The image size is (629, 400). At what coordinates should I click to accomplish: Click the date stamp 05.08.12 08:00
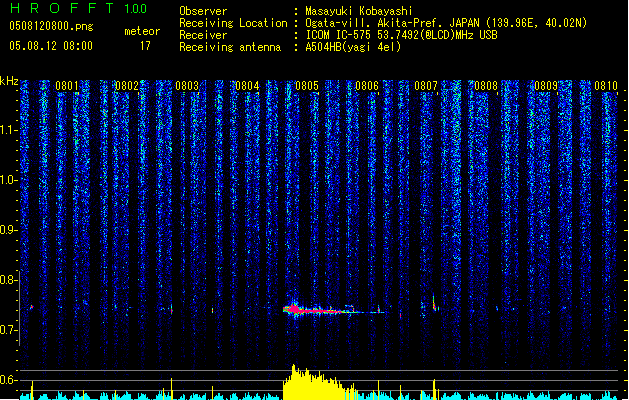pyautogui.click(x=51, y=46)
